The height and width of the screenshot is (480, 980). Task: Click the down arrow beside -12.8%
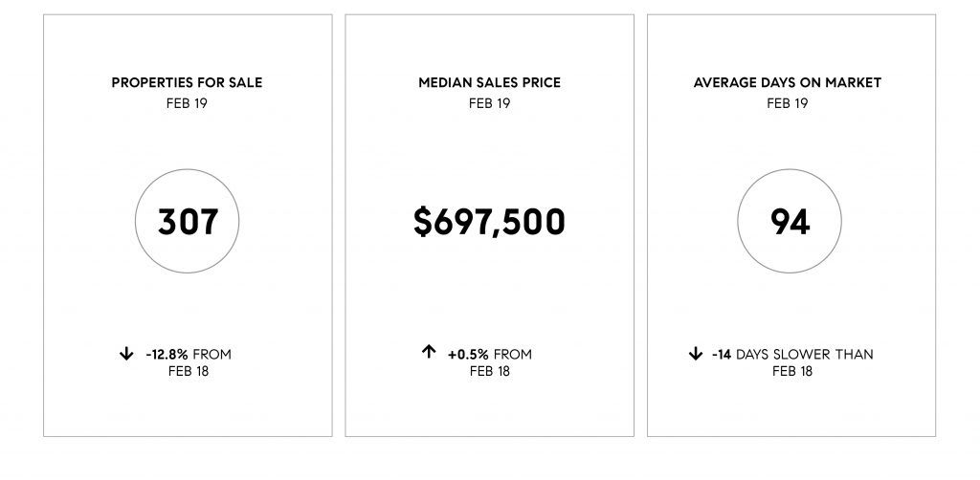[x=125, y=355]
